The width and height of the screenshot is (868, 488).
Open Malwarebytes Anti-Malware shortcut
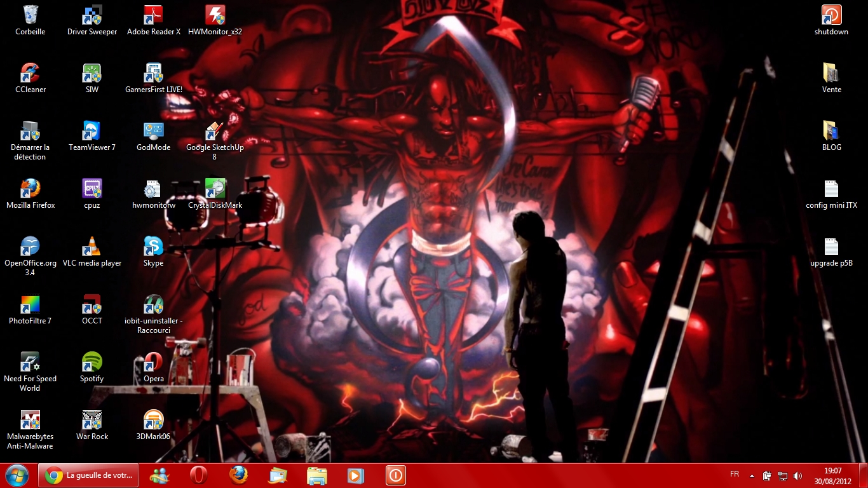click(x=31, y=421)
